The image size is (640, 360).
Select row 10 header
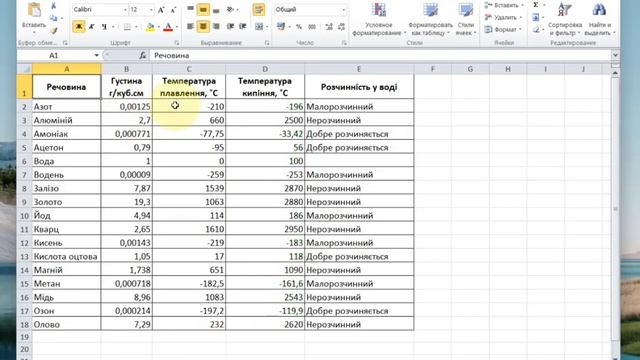(x=24, y=216)
